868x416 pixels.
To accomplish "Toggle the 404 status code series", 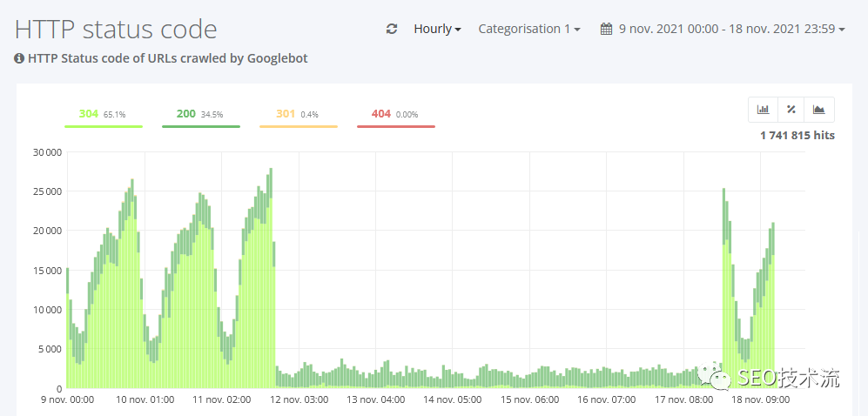I will (394, 114).
